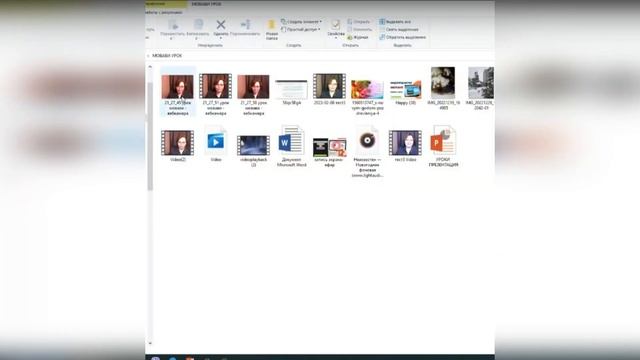Select the rec(1) Video filmstrip thumbnail
Screen dimensions: 640x360
(405, 143)
